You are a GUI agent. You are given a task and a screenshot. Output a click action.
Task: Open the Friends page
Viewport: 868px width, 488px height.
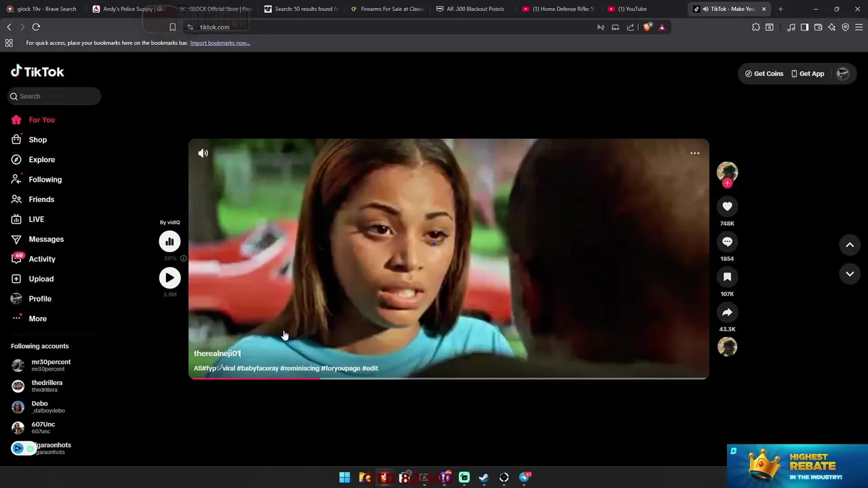click(x=32, y=199)
